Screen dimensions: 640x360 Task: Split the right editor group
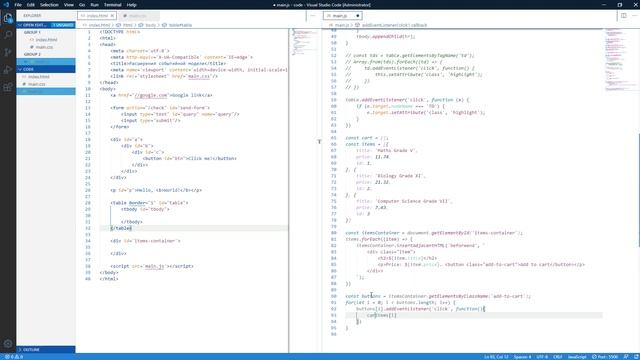tap(624, 16)
